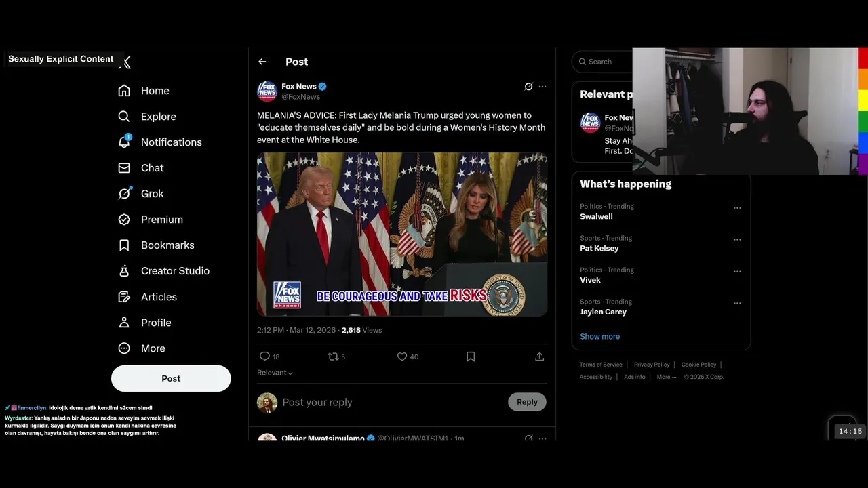
Task: Like the post with the heart icon
Action: (401, 357)
